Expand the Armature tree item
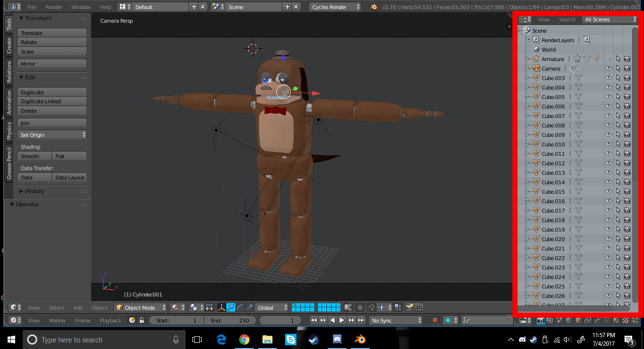This screenshot has width=644, height=349. [526, 59]
